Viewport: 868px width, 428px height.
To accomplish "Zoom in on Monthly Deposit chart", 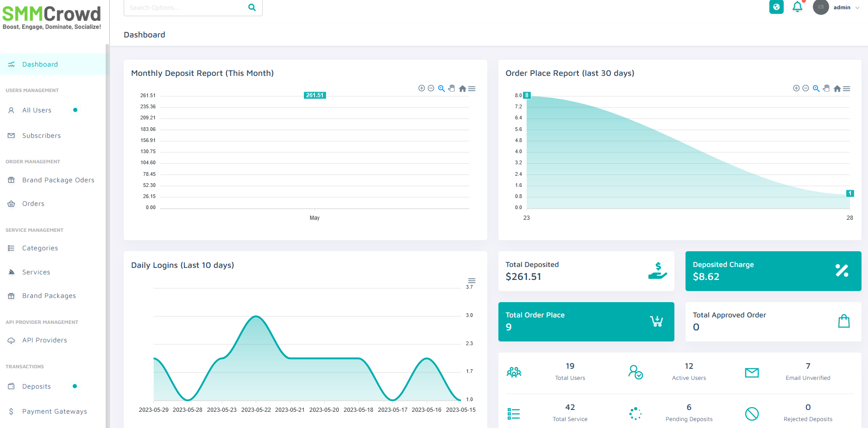I will click(x=421, y=88).
